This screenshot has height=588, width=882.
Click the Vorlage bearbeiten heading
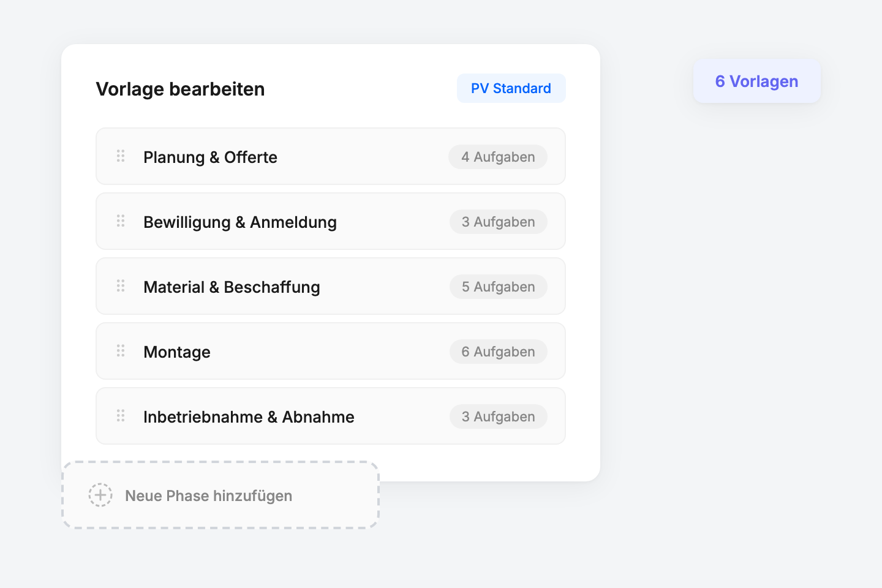180,89
